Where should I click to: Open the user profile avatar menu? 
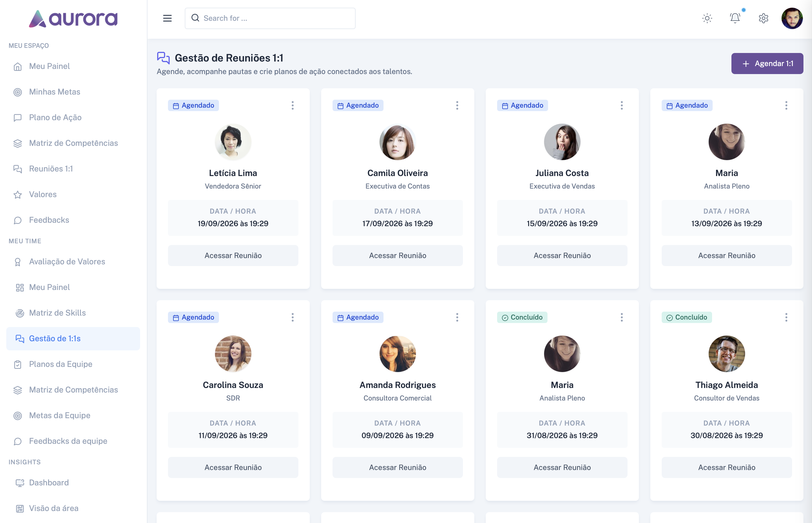click(792, 18)
